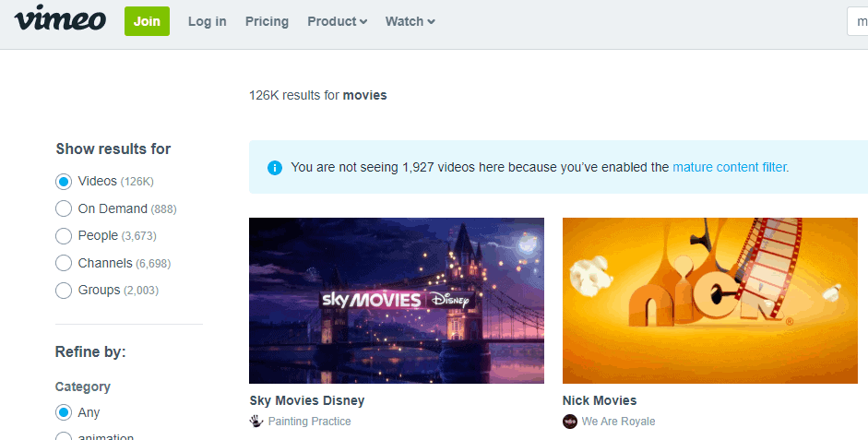Open the Sky Movies Disney title link
This screenshot has height=440, width=868.
(x=306, y=400)
